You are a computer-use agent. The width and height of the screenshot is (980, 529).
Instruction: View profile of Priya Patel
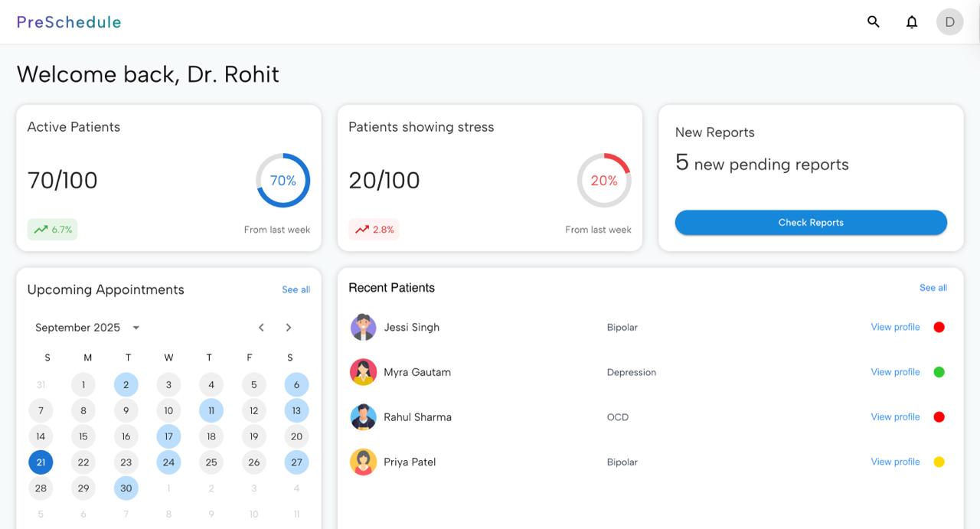(x=895, y=462)
